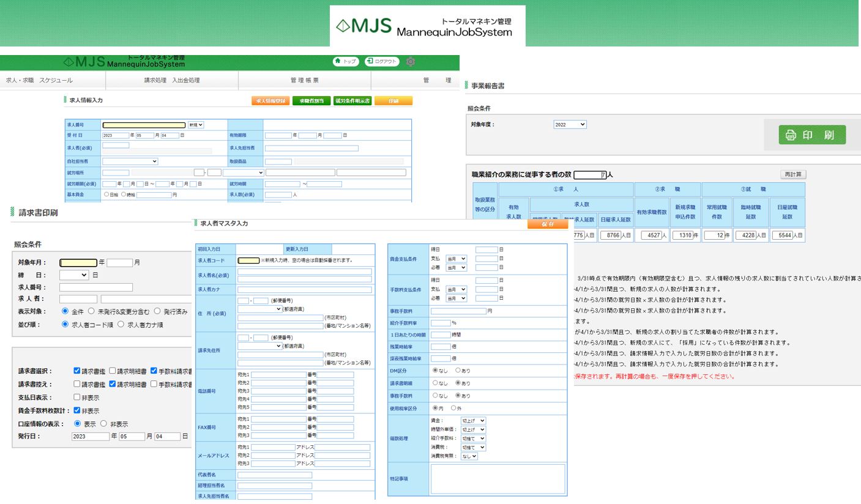Open the 賃金支払条件 支払 当月 dropdown
The image size is (861, 504).
tap(457, 259)
